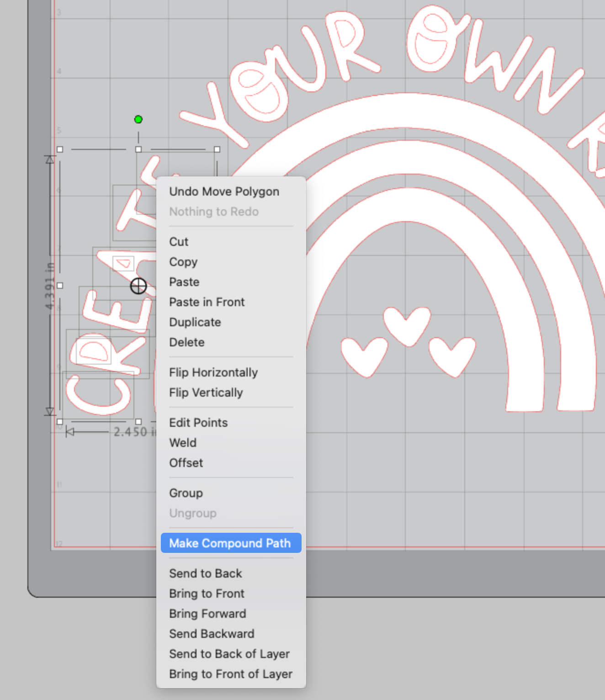
Task: Flip the selection vertically
Action: [x=206, y=392]
